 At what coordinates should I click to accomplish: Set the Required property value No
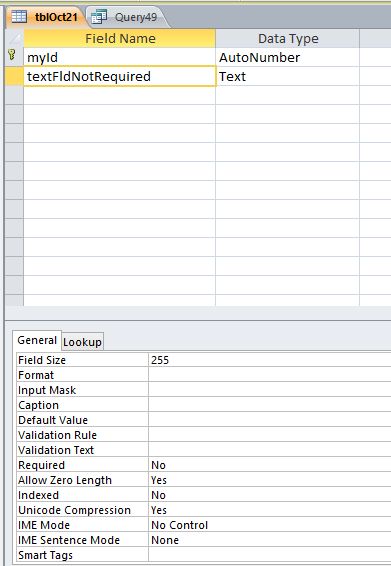tap(270, 465)
